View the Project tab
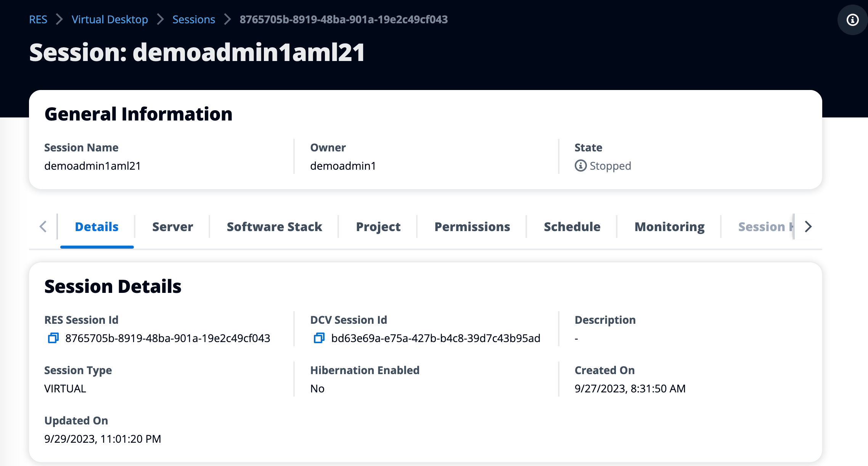 click(378, 227)
